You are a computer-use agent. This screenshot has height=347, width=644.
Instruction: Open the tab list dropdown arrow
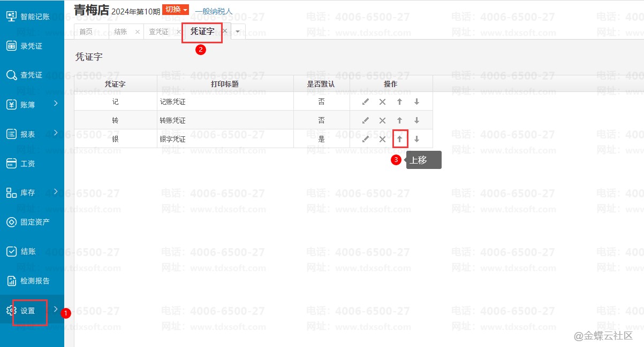click(x=238, y=32)
